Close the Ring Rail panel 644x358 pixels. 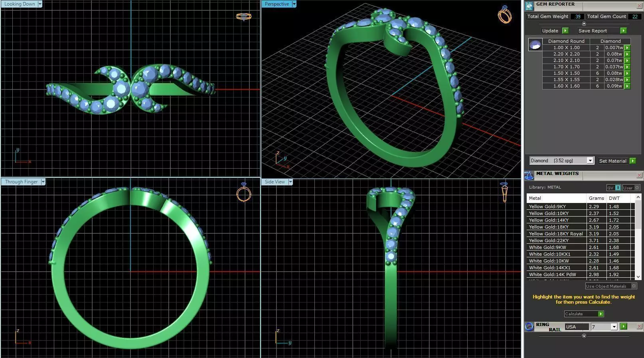point(639,326)
